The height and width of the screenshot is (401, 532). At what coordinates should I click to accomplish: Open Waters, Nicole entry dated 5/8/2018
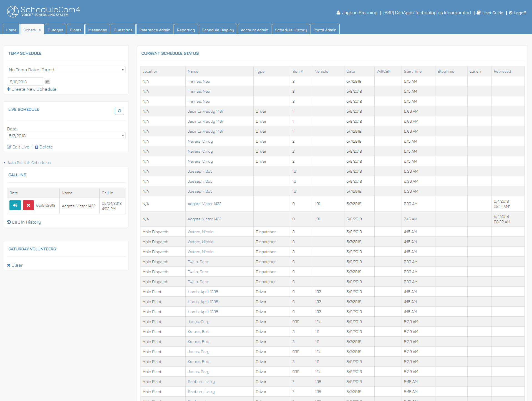coord(201,232)
